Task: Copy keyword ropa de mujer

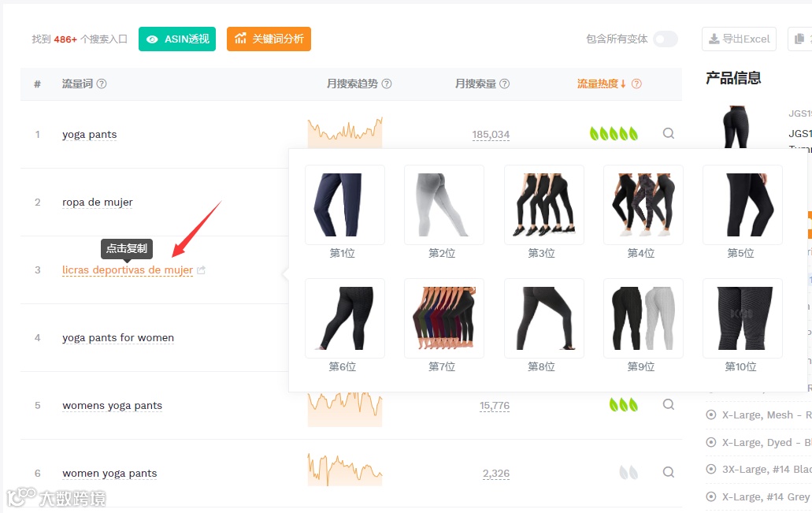Action: pyautogui.click(x=98, y=202)
